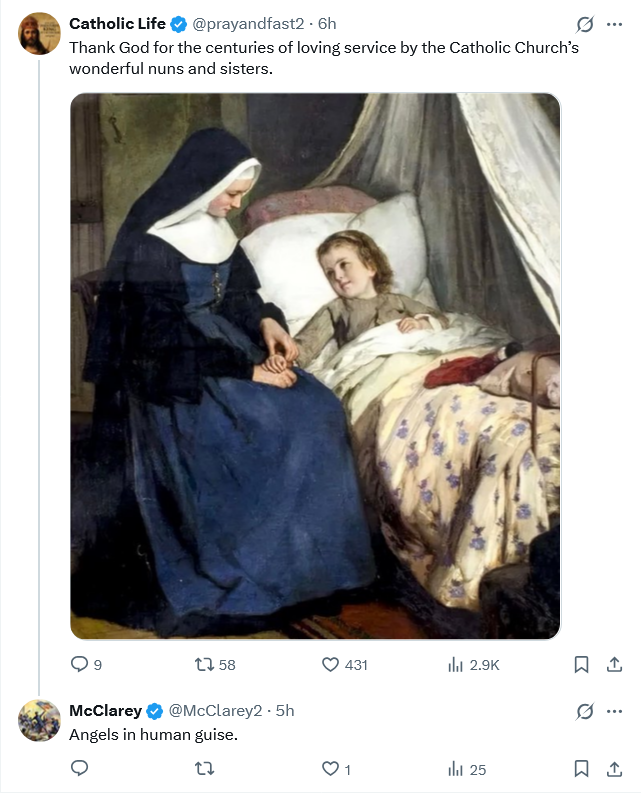
Task: Share McClarey's reply
Action: (x=614, y=769)
